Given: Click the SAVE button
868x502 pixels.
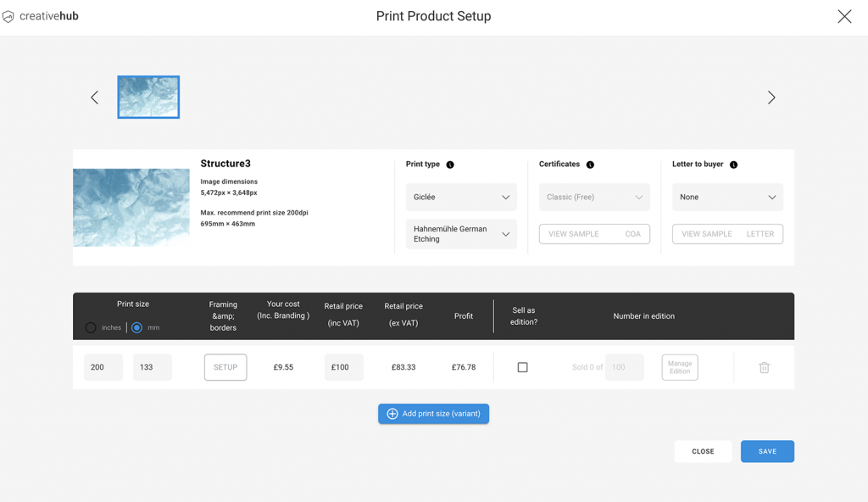Looking at the screenshot, I should 767,452.
